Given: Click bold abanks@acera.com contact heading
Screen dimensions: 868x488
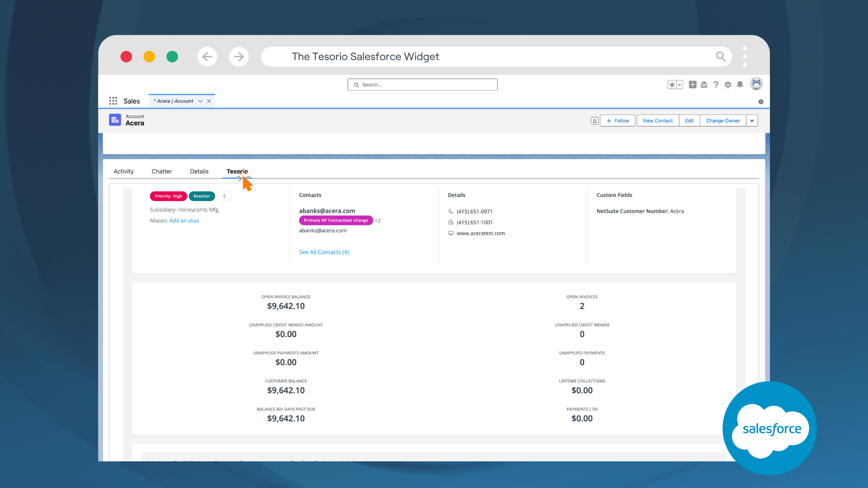Looking at the screenshot, I should click(327, 211).
